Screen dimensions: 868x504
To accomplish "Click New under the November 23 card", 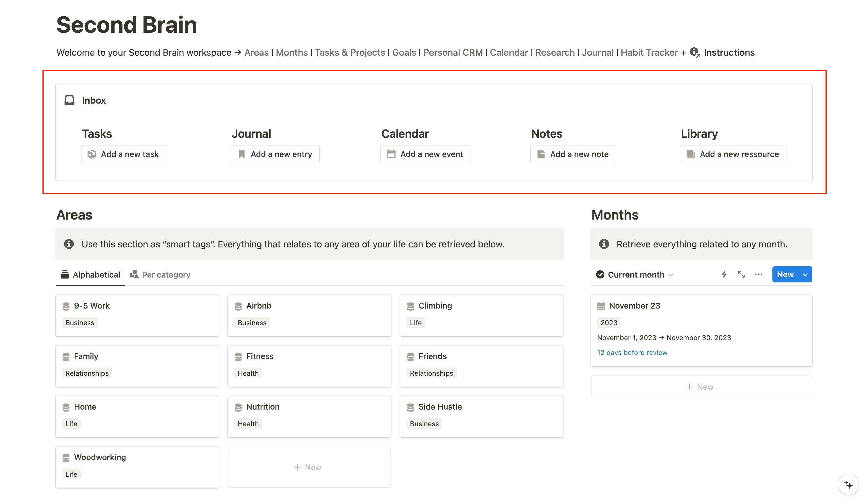I will [701, 387].
